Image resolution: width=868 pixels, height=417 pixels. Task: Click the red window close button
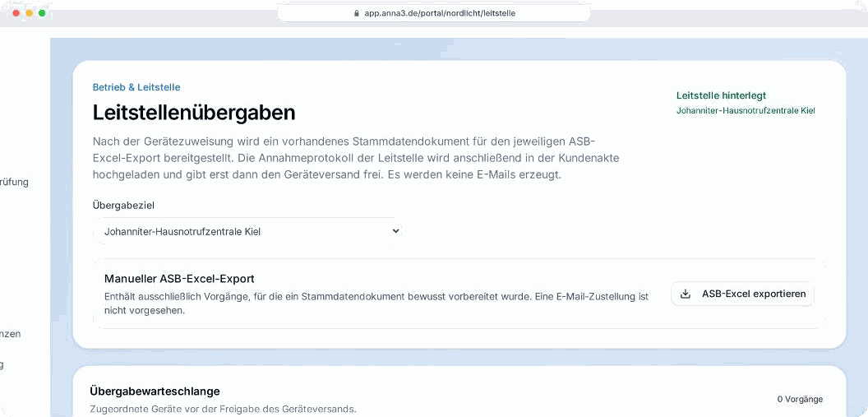(16, 12)
